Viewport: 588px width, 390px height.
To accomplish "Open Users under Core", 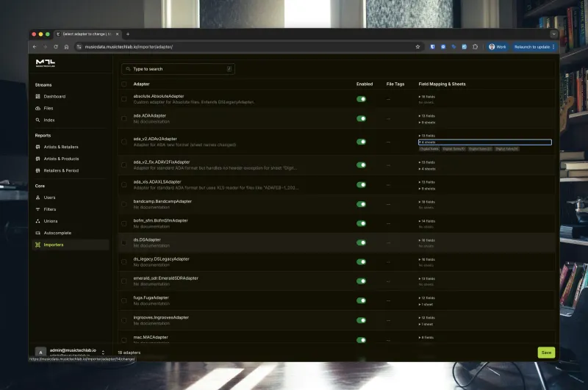I will (x=49, y=198).
